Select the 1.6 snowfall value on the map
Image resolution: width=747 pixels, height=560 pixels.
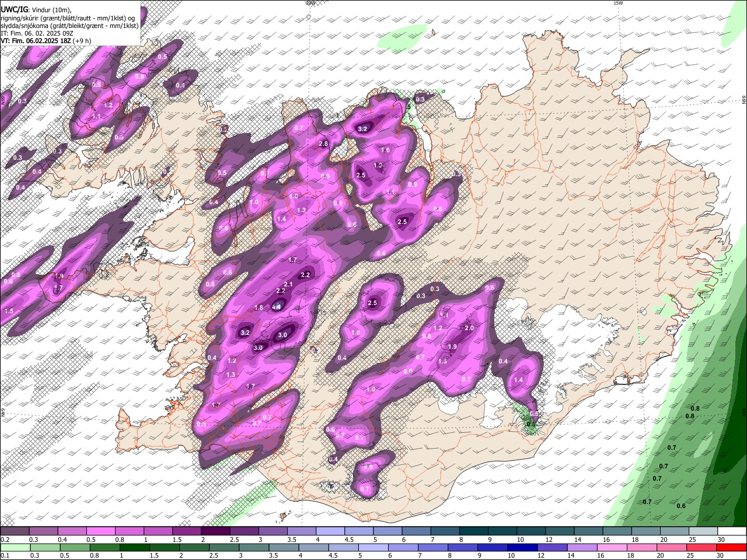385,150
